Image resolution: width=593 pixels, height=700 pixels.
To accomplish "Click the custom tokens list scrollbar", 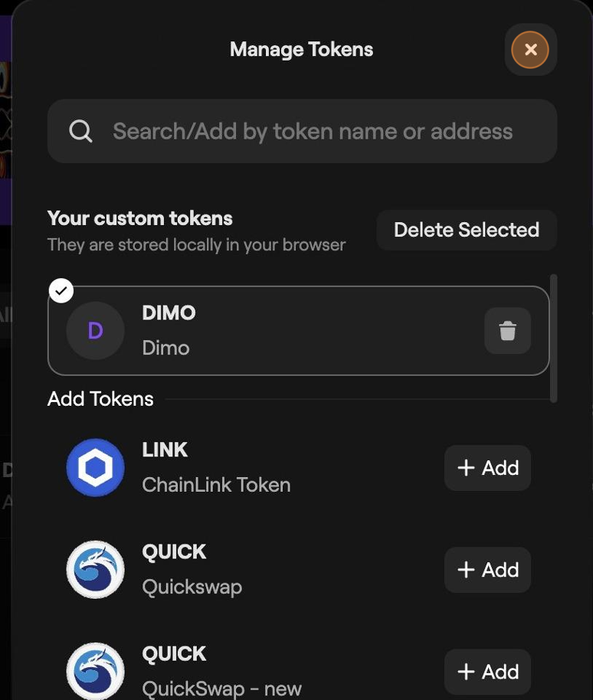I will (554, 339).
